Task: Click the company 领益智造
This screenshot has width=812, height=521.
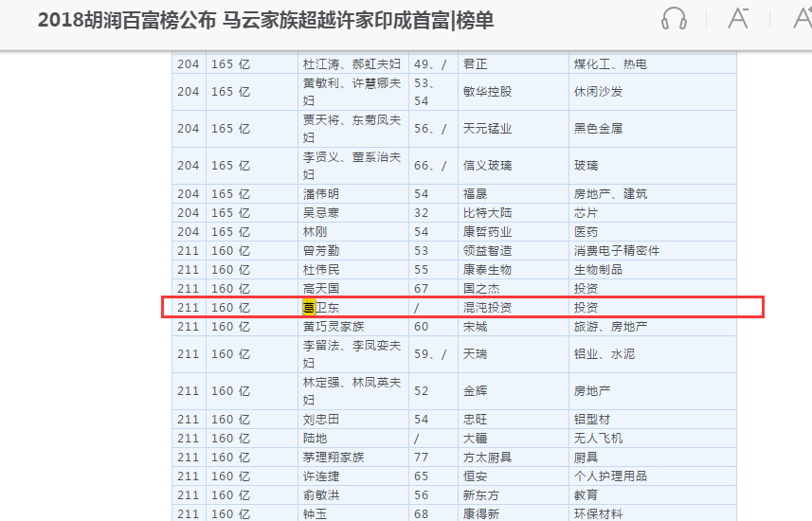Action: (x=487, y=251)
